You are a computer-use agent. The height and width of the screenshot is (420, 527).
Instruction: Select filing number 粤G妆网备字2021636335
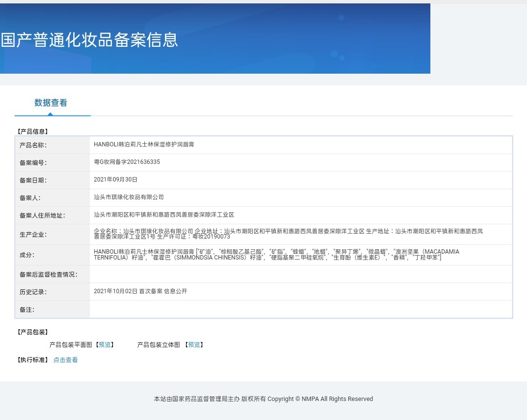127,162
